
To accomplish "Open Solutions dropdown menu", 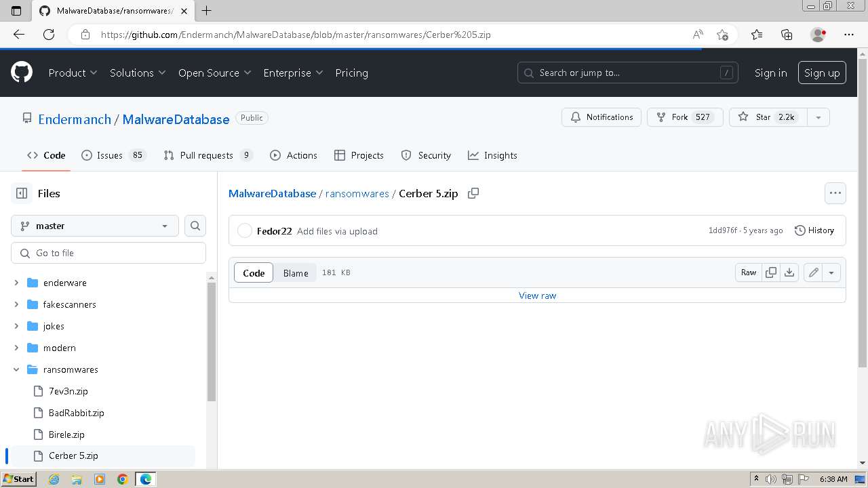I will pyautogui.click(x=138, y=73).
